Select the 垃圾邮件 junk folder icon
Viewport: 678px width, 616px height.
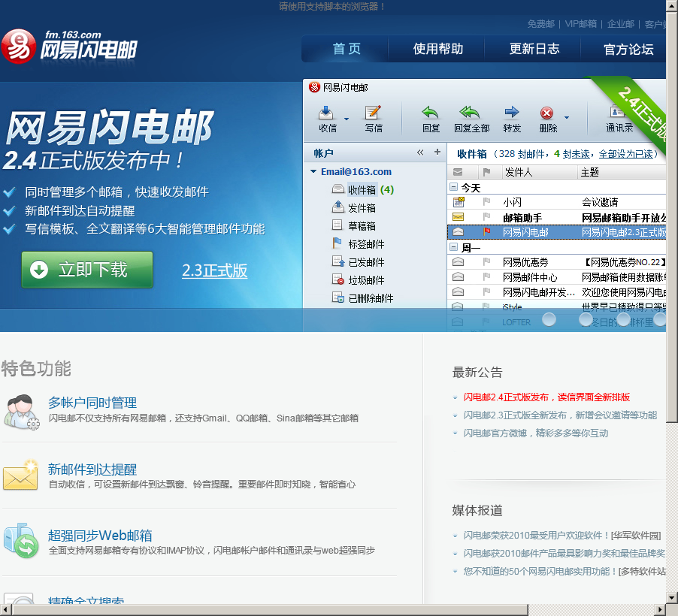337,279
